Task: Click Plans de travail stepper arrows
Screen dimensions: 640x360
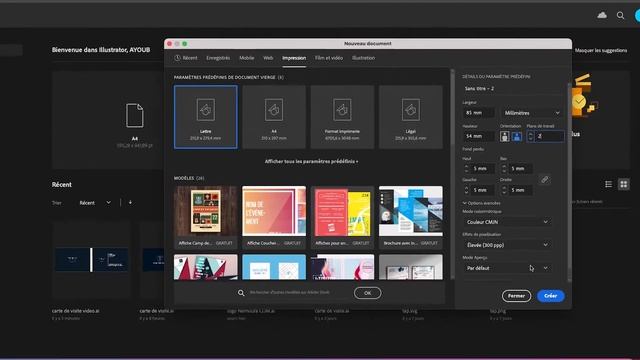Action: [x=531, y=136]
